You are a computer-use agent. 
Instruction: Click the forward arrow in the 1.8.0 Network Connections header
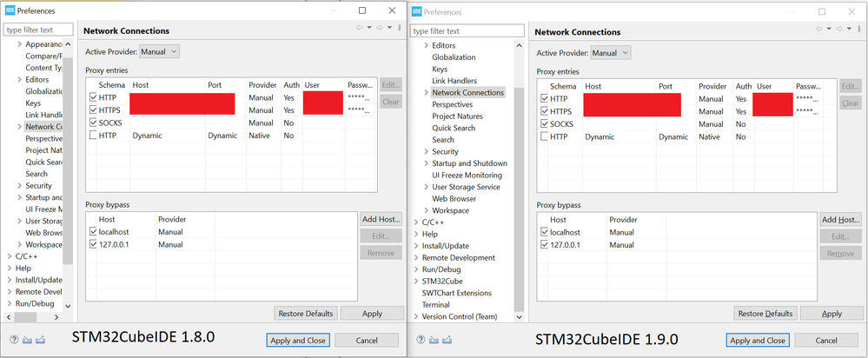tap(380, 27)
